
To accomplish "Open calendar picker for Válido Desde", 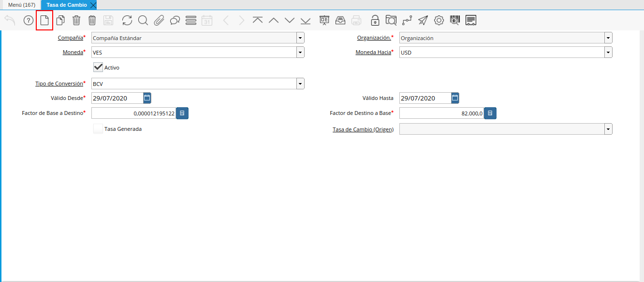I will [x=147, y=98].
